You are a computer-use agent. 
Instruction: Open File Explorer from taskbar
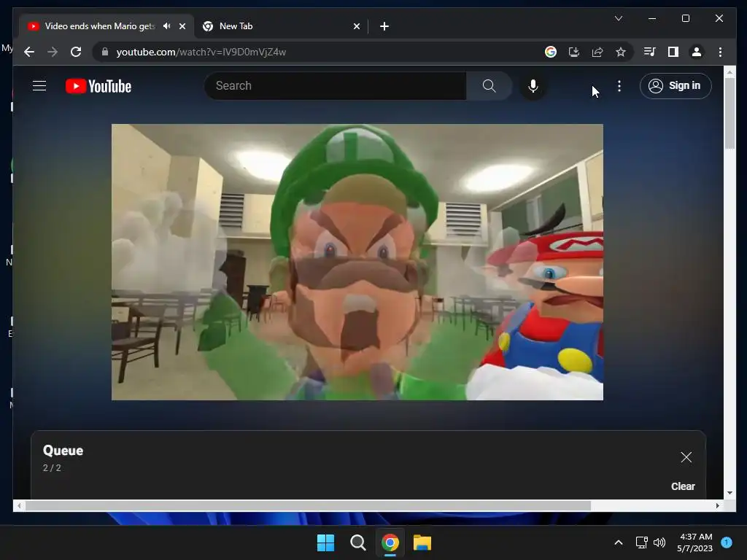point(422,542)
